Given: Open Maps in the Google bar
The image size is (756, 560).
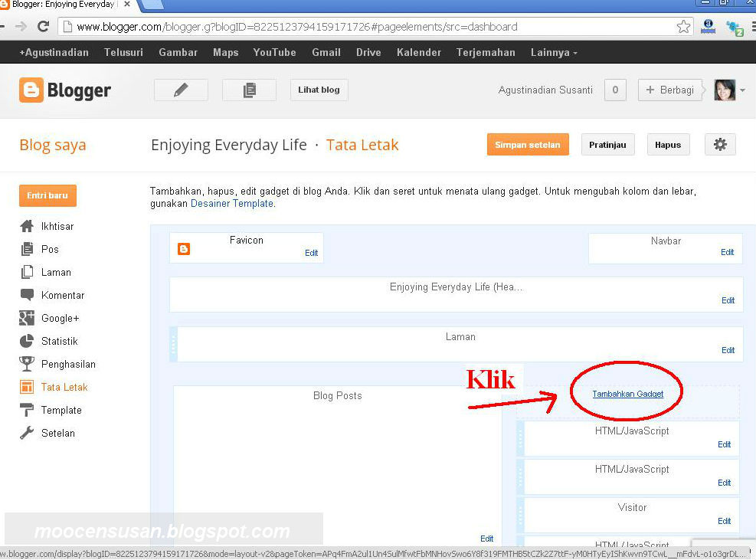Looking at the screenshot, I should 226,53.
